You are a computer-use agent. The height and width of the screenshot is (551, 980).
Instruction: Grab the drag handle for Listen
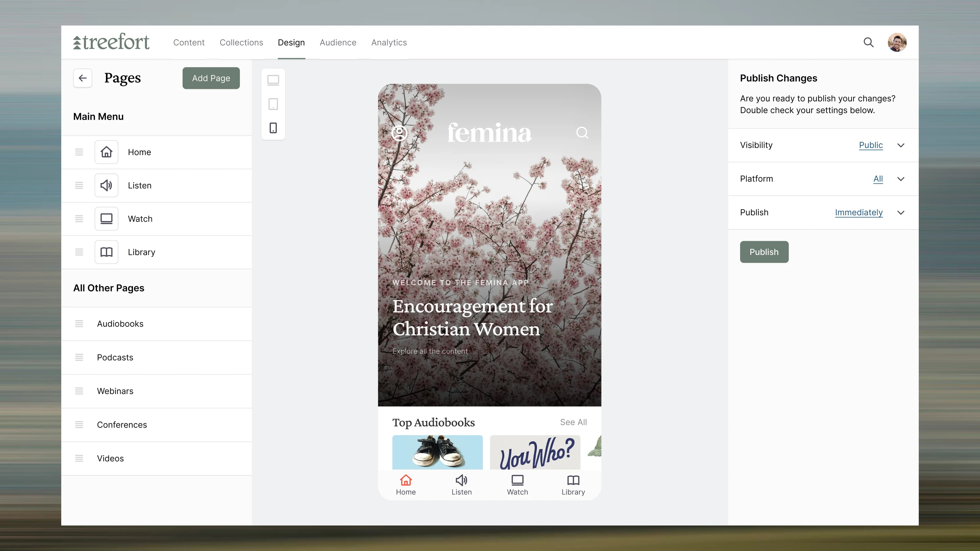[79, 185]
